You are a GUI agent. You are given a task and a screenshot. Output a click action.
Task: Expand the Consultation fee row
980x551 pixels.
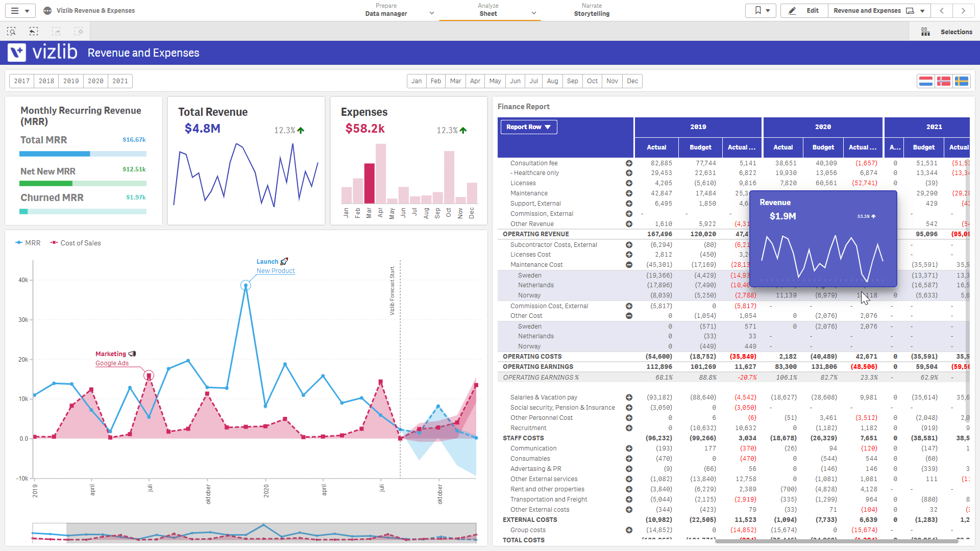tap(629, 163)
